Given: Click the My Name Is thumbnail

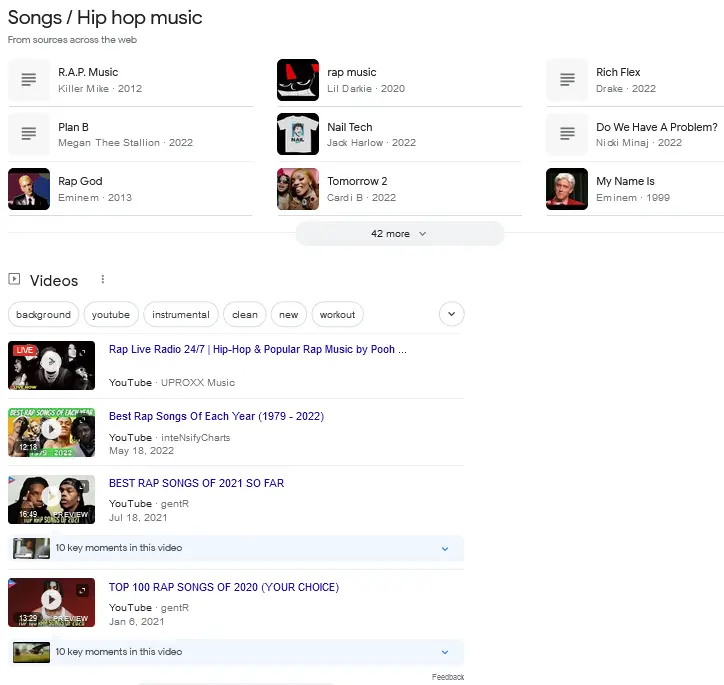Looking at the screenshot, I should (567, 189).
